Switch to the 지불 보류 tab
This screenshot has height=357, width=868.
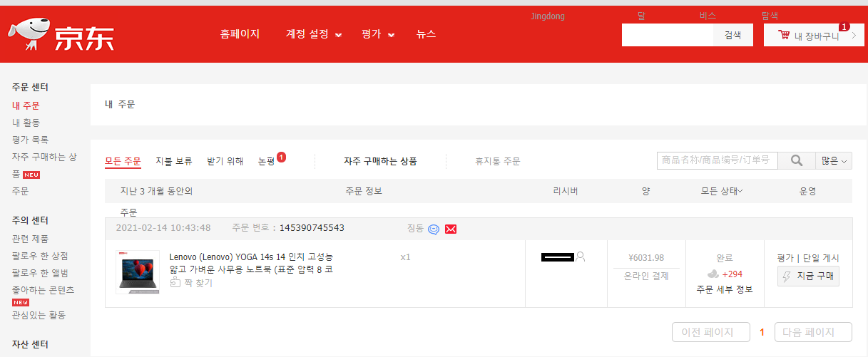click(x=174, y=161)
